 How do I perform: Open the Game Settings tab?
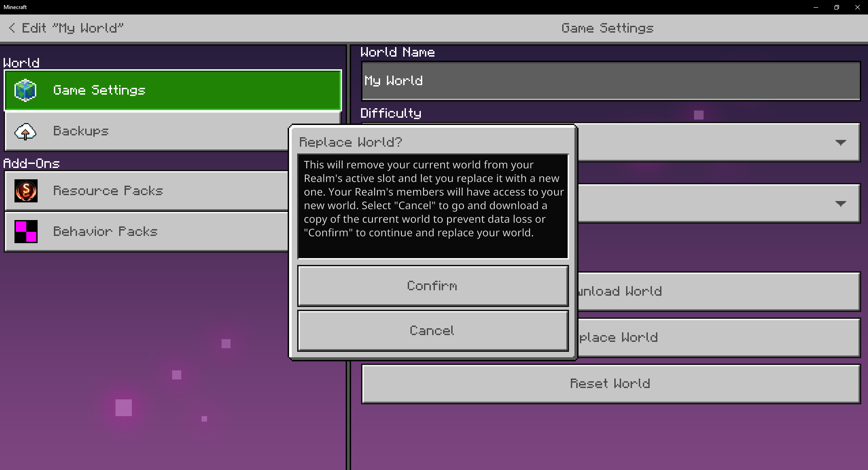[173, 90]
